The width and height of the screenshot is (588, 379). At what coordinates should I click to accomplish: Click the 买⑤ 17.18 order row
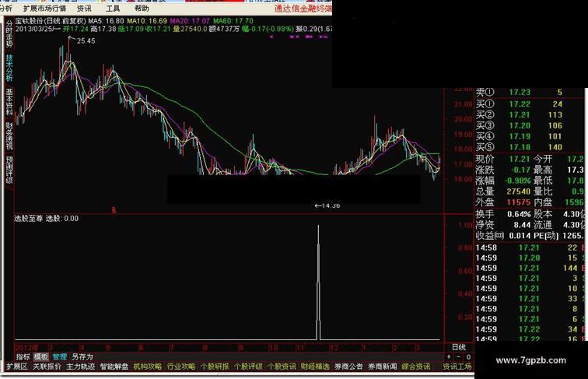530,147
